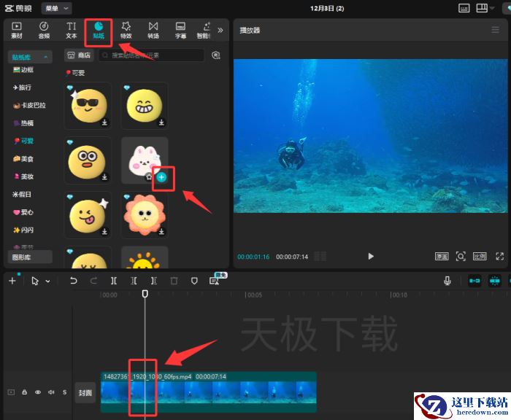Click the preview zoom focus icon
This screenshot has width=511, height=420.
tap(461, 256)
